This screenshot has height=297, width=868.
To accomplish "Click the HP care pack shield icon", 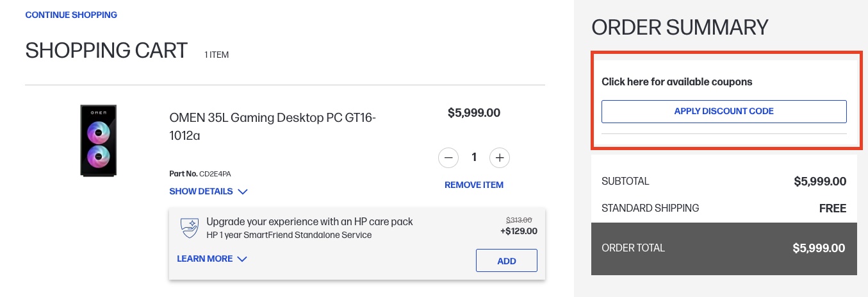I will click(x=189, y=228).
